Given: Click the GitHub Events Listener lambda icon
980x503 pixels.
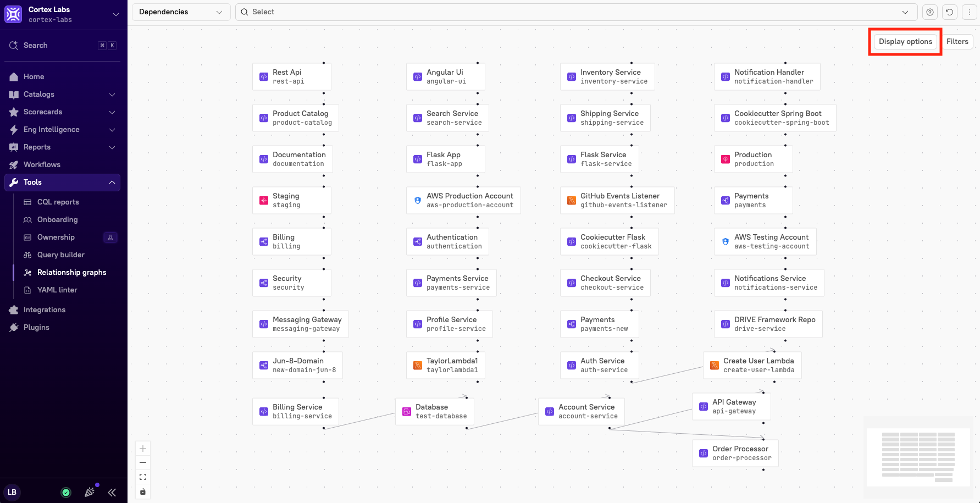Looking at the screenshot, I should [x=572, y=201].
